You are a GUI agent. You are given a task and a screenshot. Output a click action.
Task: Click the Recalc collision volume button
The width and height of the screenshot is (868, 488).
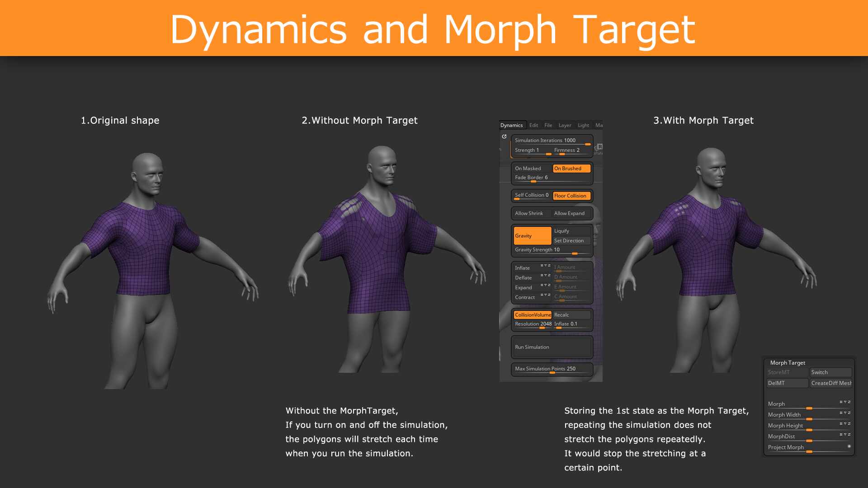coord(571,315)
